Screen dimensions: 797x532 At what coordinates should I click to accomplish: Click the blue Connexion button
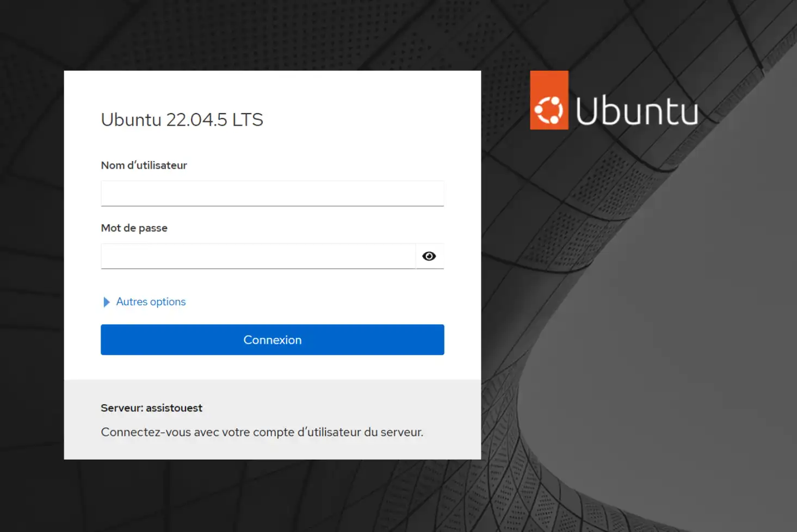click(x=272, y=340)
